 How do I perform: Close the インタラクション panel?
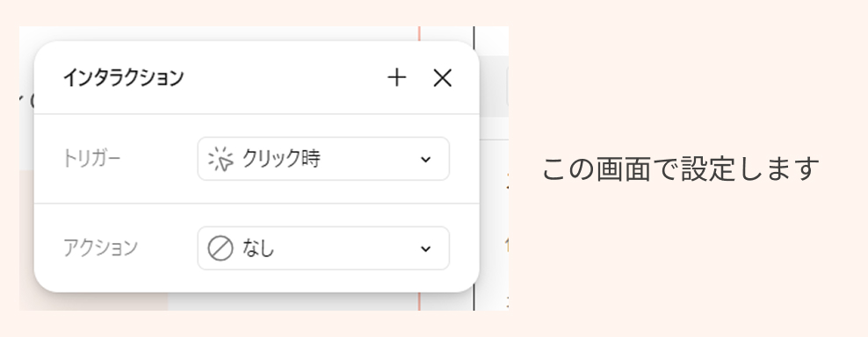coord(442,78)
